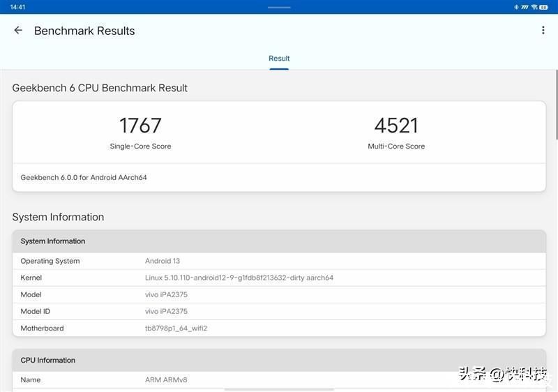Click the tb8798p1_64_wifi2 value

176,329
